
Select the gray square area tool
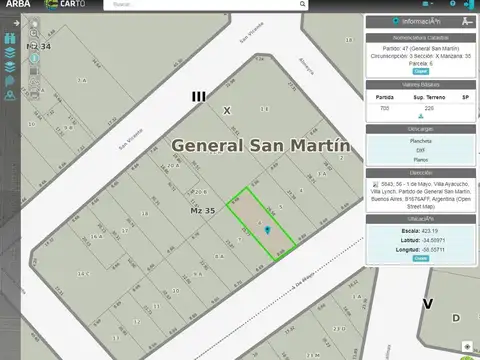tap(34, 71)
